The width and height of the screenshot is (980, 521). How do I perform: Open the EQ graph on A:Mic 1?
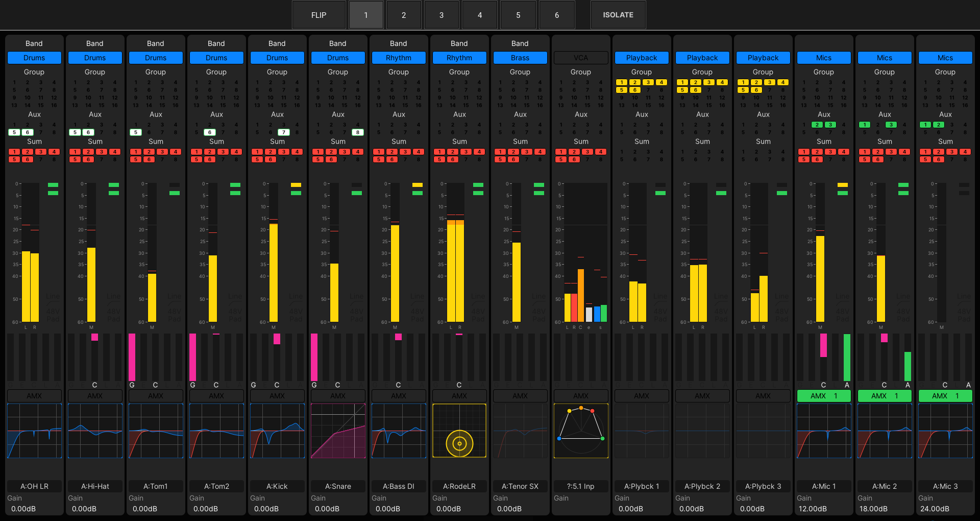click(824, 431)
